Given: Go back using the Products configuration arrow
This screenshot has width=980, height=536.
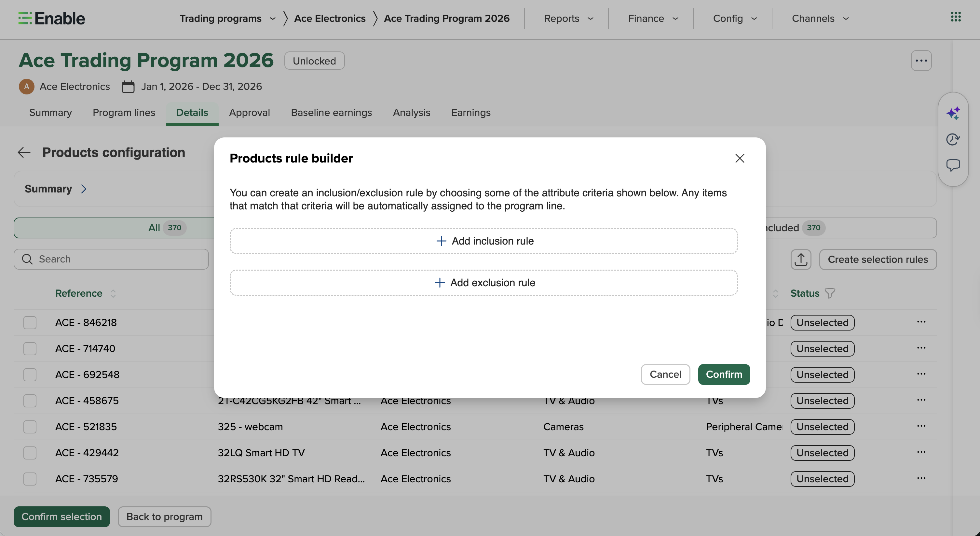Looking at the screenshot, I should pyautogui.click(x=24, y=152).
